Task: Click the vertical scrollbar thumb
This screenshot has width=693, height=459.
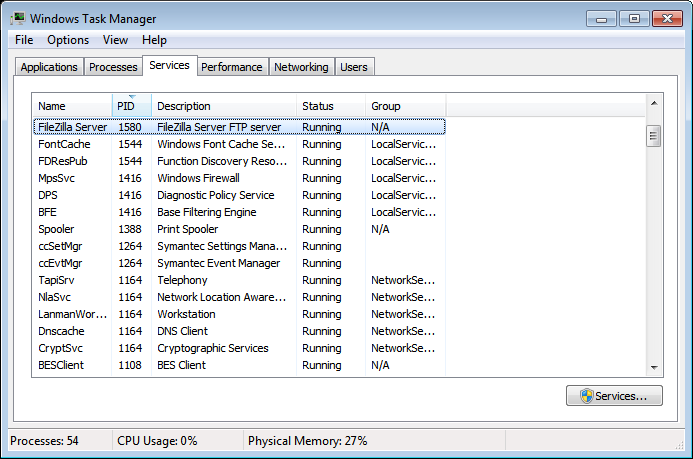Action: [x=653, y=136]
